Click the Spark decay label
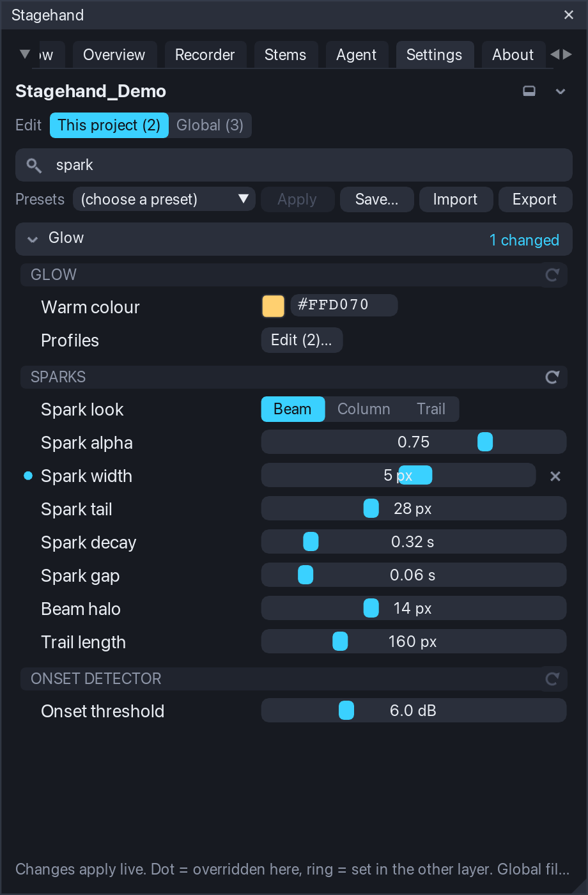 (89, 543)
